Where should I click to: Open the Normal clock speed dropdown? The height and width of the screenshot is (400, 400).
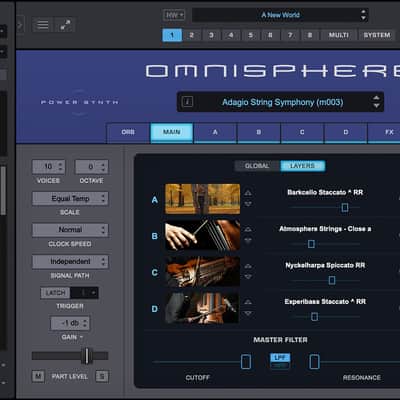coord(70,230)
